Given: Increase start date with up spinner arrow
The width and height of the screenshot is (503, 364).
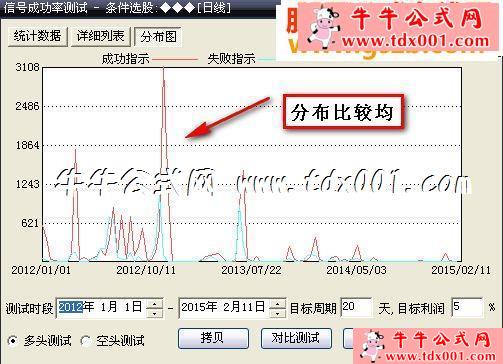Looking at the screenshot, I should pos(154,304).
